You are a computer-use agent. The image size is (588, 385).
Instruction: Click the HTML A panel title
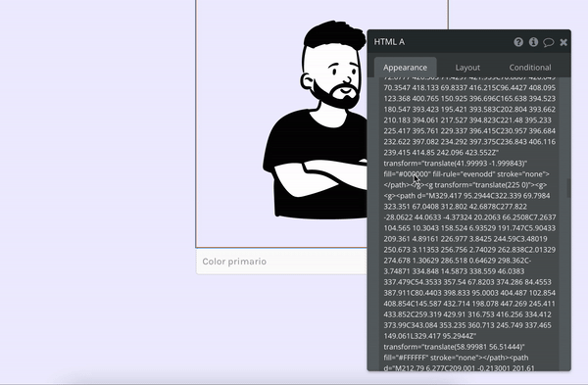tap(389, 42)
